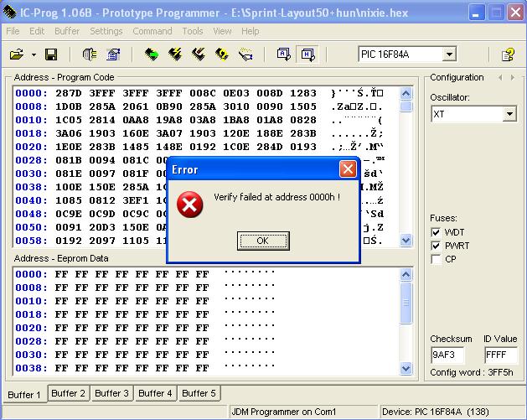
Task: Click the Configuration left arrow
Action: [500, 78]
